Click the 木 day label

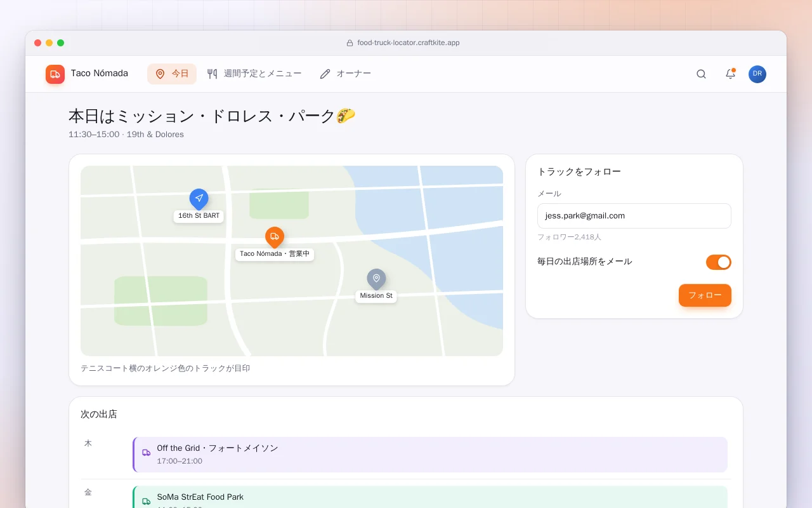[x=88, y=443]
